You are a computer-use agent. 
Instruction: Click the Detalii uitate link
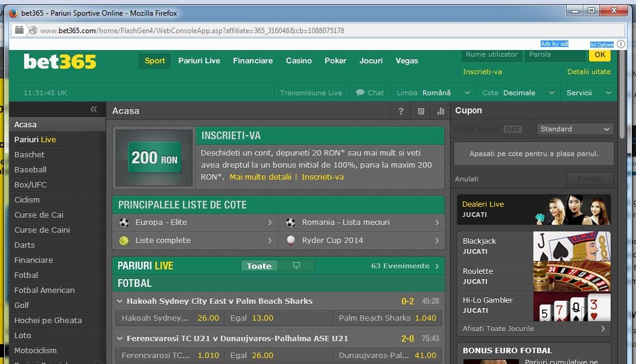tap(589, 72)
